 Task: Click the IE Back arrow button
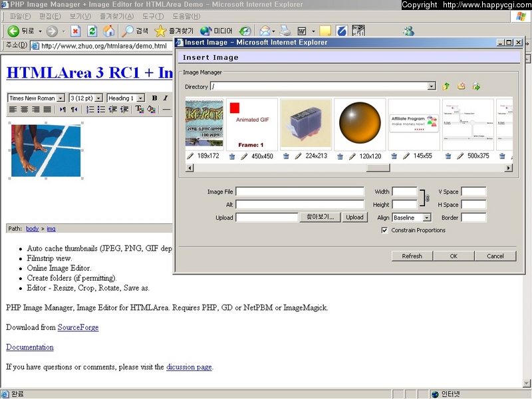tap(13, 31)
